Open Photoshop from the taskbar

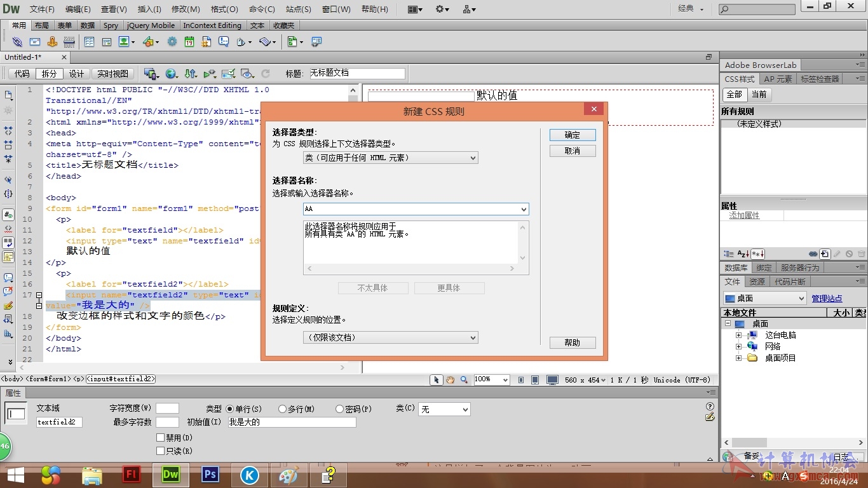[x=210, y=475]
